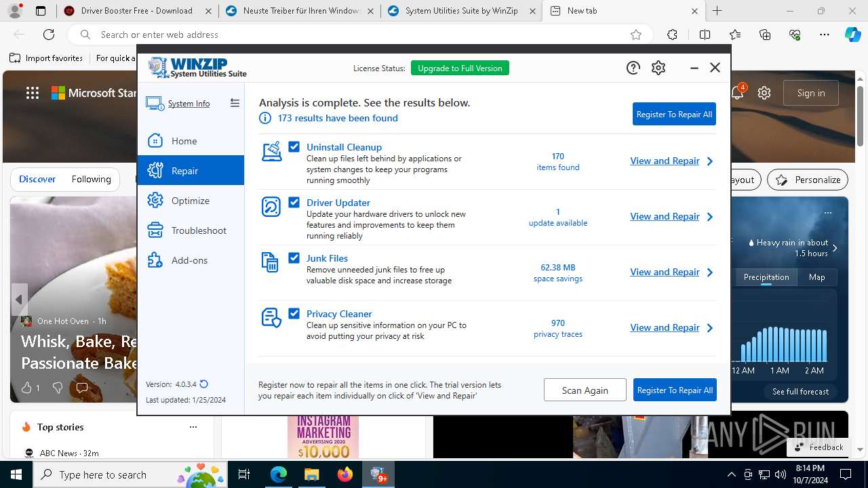
Task: Open View and Repair for Privacy Cleaner
Action: [665, 327]
